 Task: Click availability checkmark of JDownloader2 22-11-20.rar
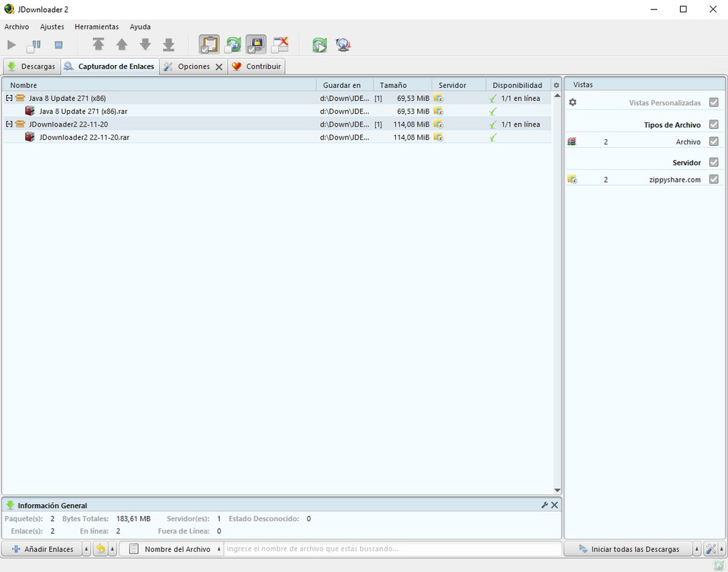493,137
